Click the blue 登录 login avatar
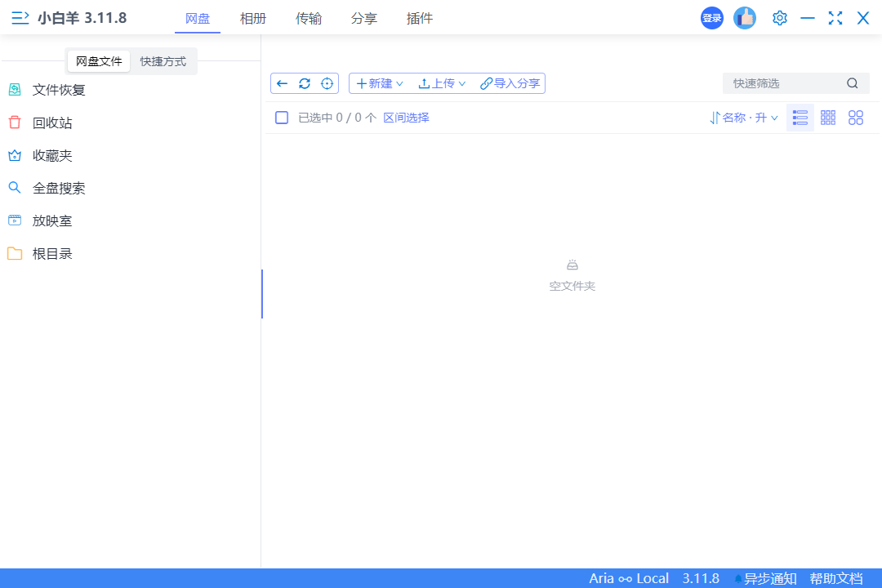 tap(711, 18)
